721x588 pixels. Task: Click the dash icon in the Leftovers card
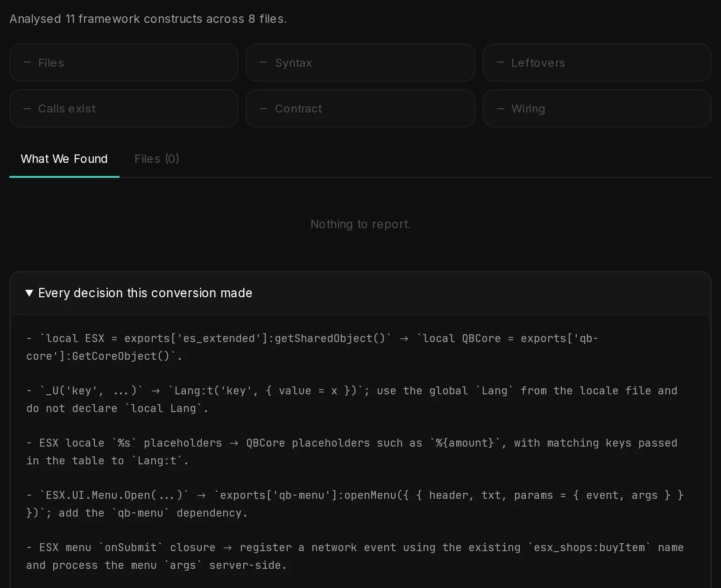point(501,63)
